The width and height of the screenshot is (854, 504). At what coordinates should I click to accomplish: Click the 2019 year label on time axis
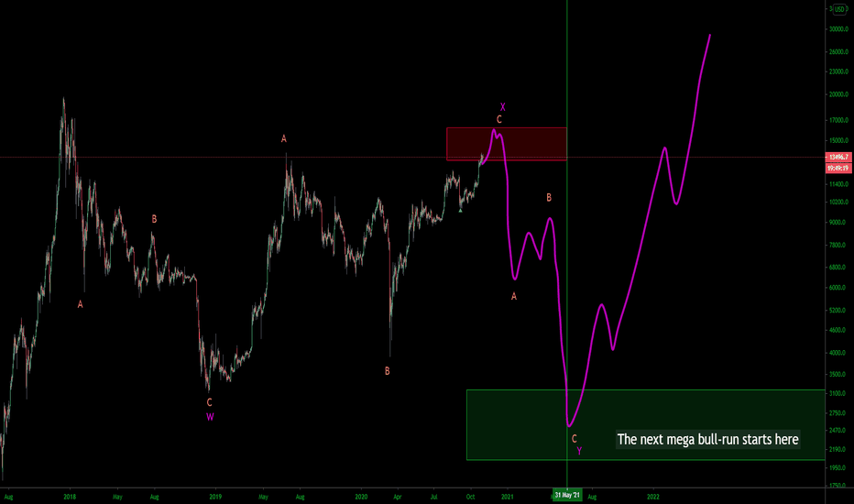(215, 497)
